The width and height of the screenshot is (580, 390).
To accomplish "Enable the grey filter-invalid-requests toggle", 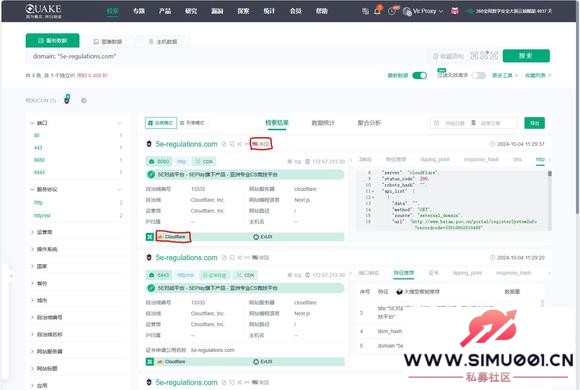I will tap(478, 75).
